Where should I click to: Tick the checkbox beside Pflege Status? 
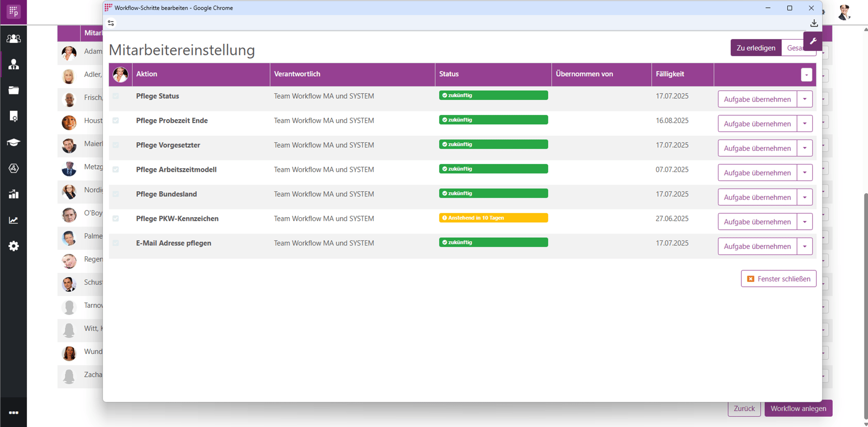115,96
